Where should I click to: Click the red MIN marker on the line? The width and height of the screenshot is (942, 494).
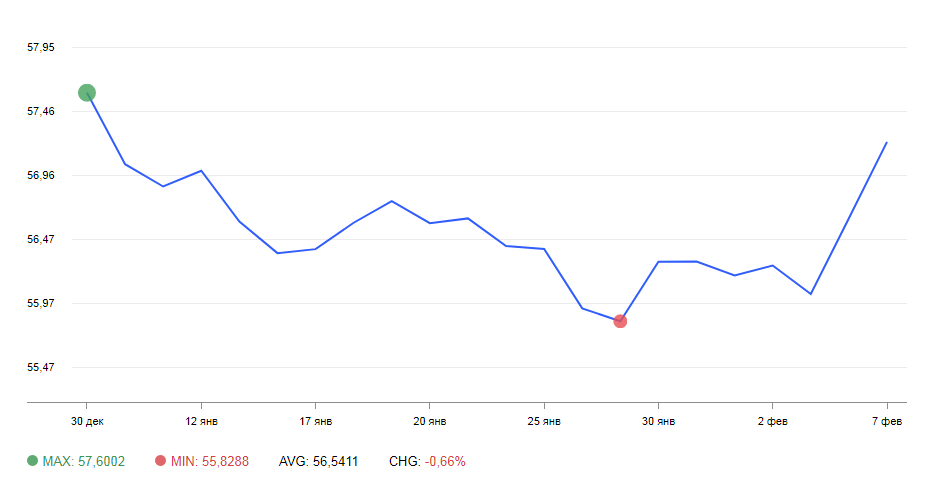coord(620,321)
